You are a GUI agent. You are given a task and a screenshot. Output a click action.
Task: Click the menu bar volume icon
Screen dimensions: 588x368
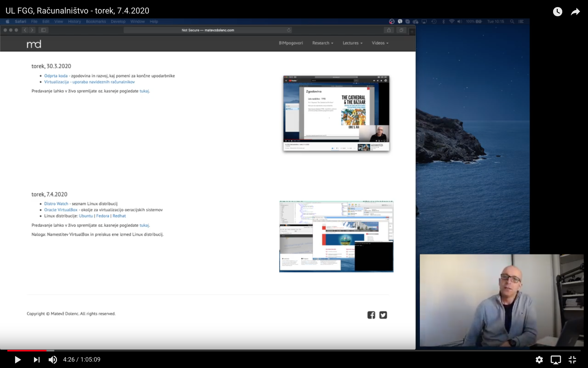460,21
